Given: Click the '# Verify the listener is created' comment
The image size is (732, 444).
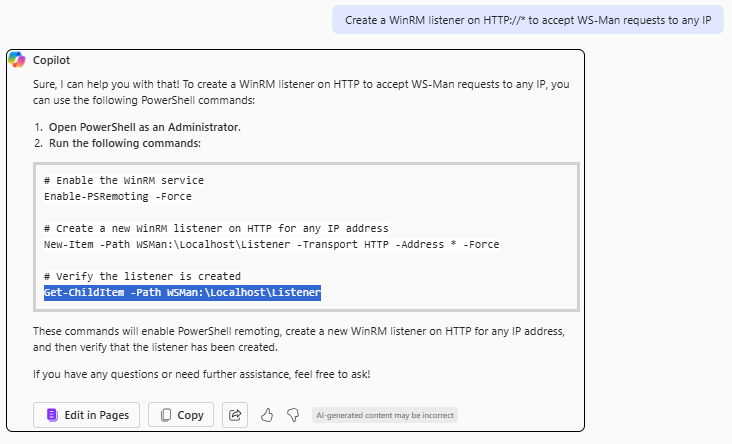Looking at the screenshot, I should (x=142, y=276).
